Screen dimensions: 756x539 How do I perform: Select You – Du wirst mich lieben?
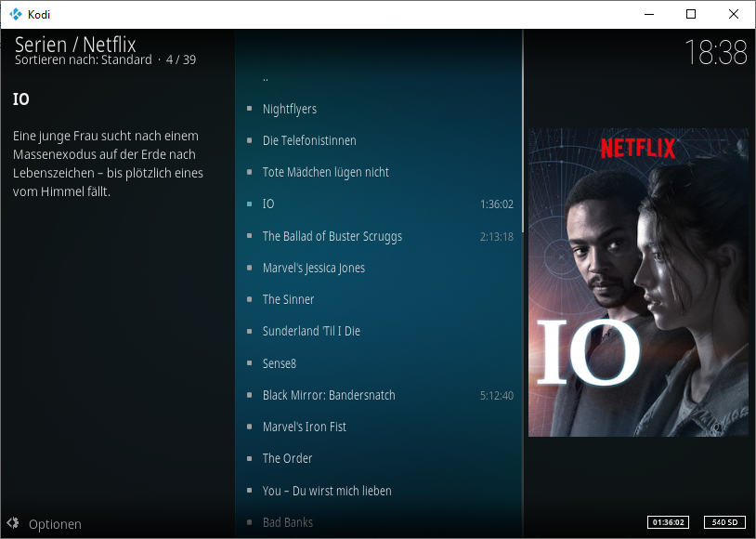(x=379, y=491)
